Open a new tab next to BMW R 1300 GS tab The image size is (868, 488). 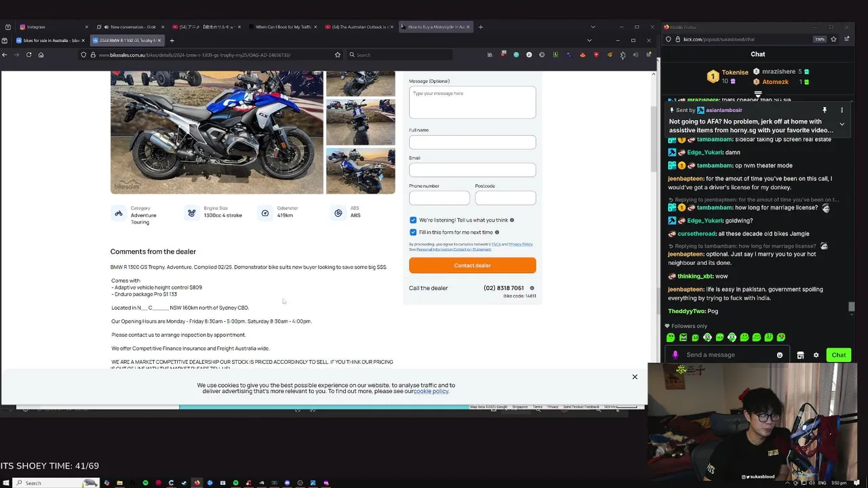172,41
